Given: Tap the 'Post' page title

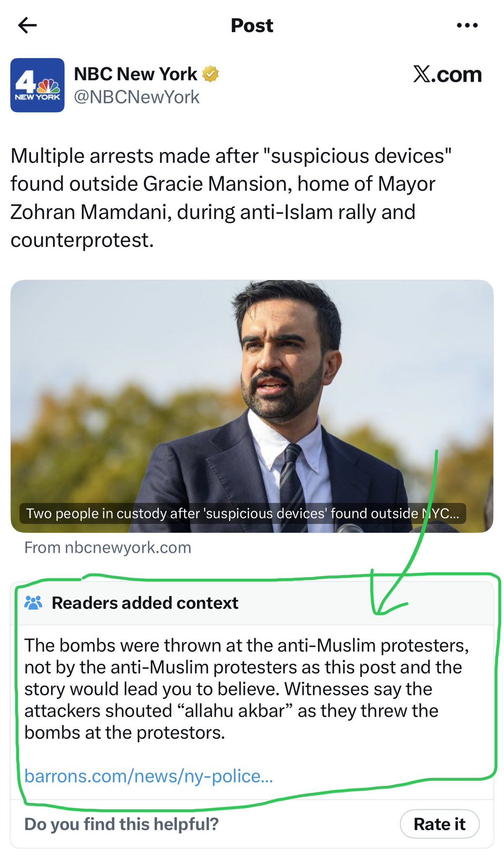Looking at the screenshot, I should click(252, 26).
